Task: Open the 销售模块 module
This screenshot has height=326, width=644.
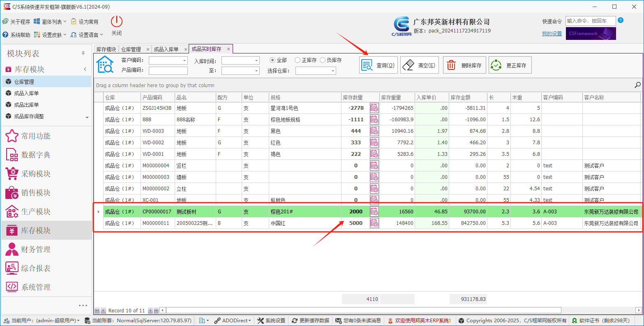Action: click(x=46, y=192)
